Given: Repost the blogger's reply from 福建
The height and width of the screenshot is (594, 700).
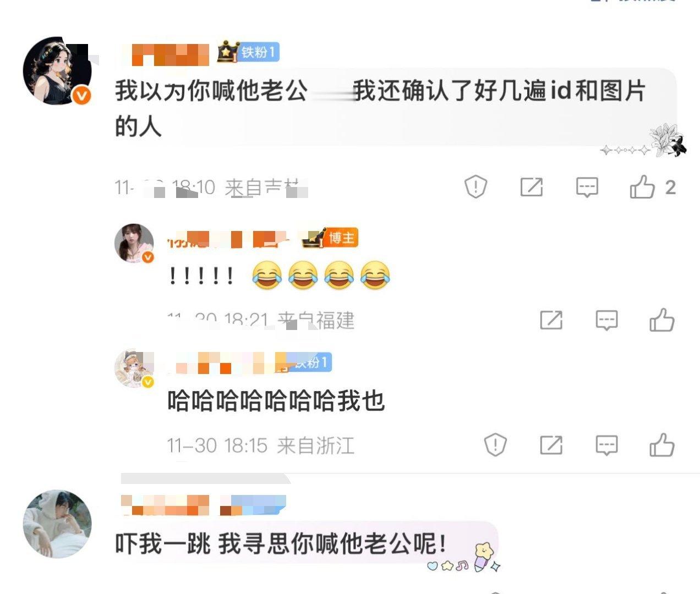Looking at the screenshot, I should click(x=551, y=320).
